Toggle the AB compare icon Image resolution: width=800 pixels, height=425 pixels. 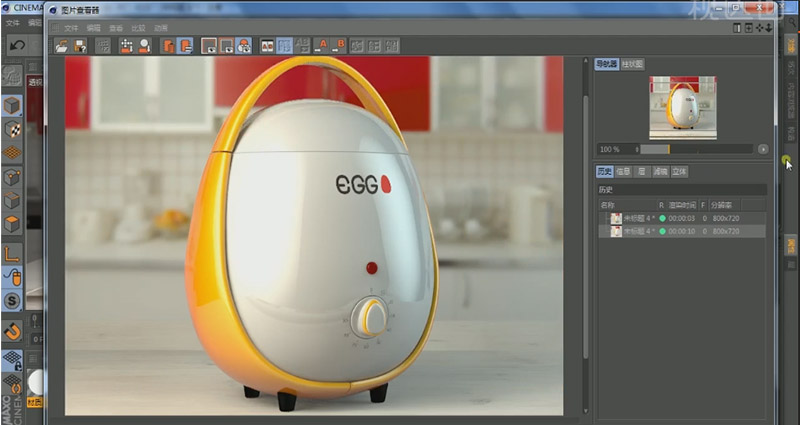coord(267,46)
